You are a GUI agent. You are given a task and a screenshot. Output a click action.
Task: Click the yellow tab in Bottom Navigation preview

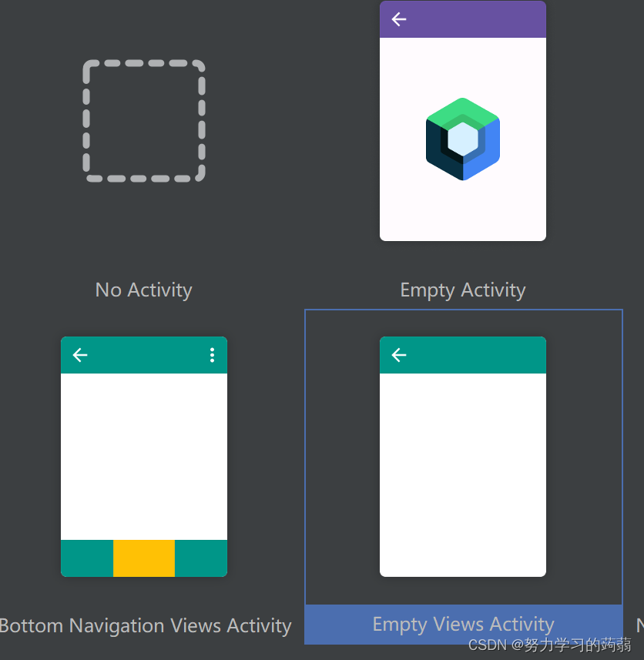(144, 558)
